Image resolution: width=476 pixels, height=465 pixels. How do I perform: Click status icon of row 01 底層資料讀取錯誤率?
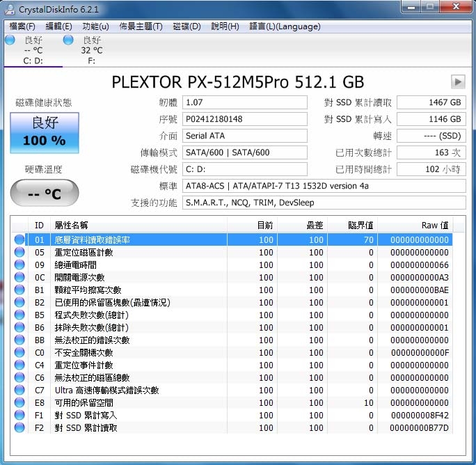click(19, 239)
